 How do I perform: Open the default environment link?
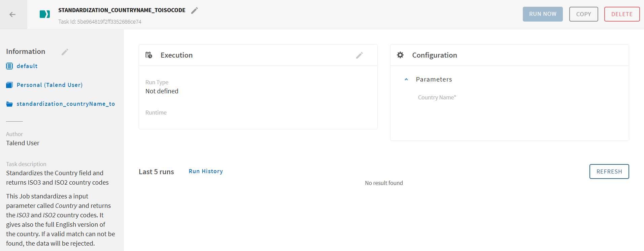tap(27, 66)
